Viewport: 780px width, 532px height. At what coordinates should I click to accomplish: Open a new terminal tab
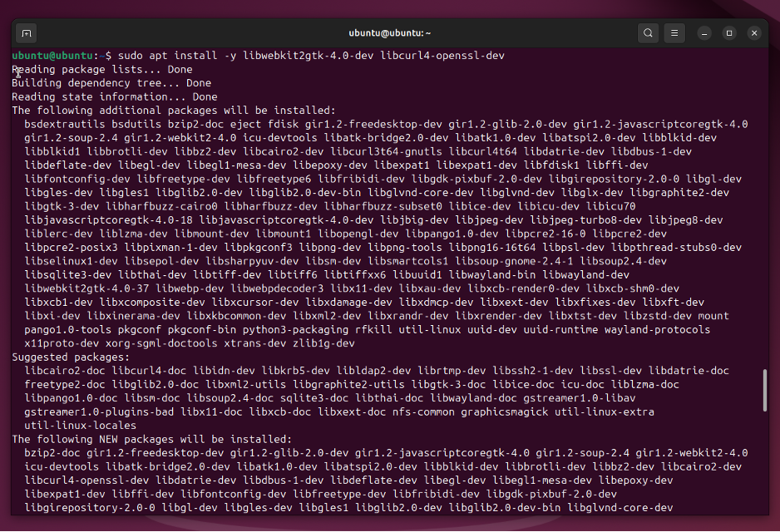27,33
